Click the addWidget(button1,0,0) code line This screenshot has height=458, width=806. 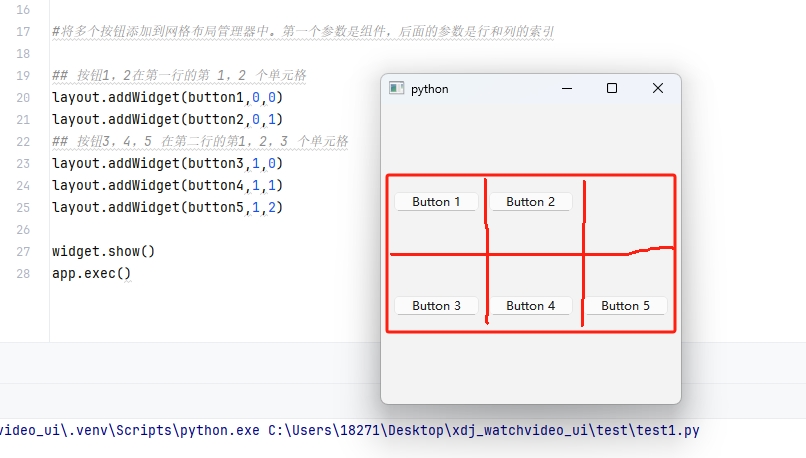point(167,98)
